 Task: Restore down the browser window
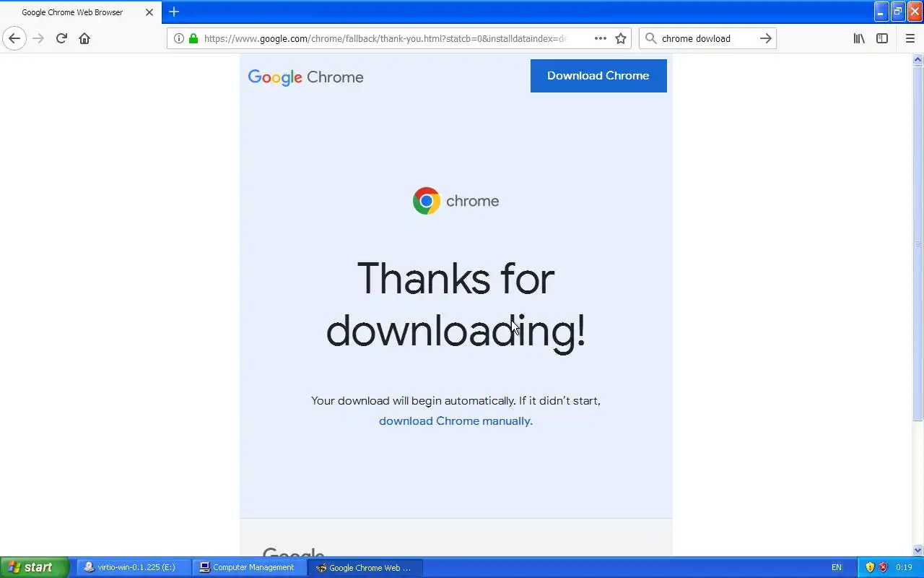tap(898, 12)
